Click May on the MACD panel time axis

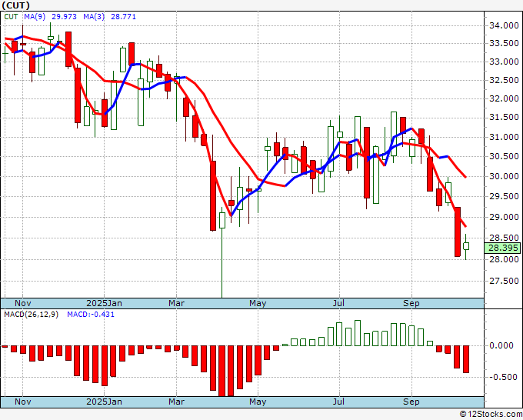pos(258,402)
